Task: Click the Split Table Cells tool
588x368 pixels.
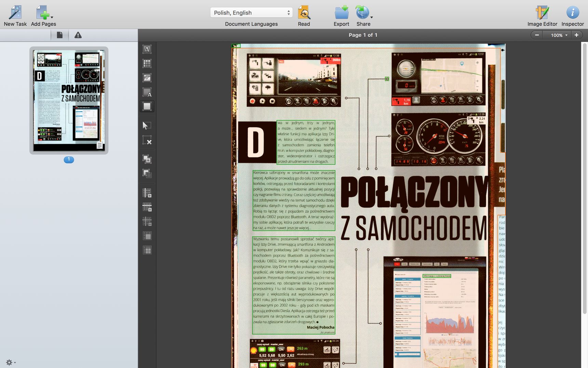Action: coord(147,250)
